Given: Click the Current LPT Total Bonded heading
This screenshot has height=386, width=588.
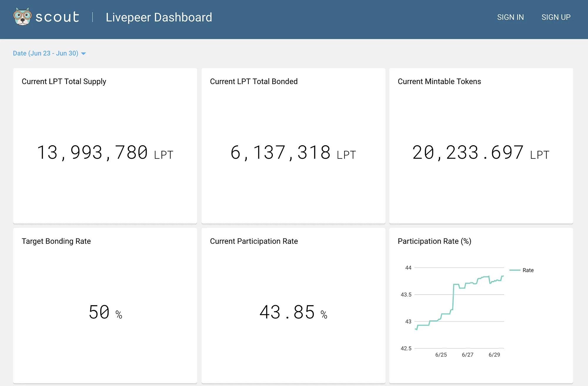Looking at the screenshot, I should [254, 81].
